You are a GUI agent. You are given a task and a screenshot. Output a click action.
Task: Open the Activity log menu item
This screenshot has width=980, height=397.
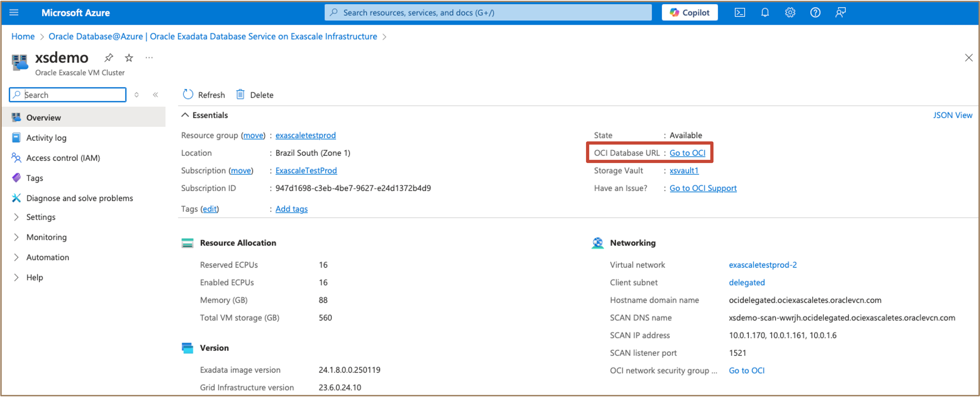46,138
